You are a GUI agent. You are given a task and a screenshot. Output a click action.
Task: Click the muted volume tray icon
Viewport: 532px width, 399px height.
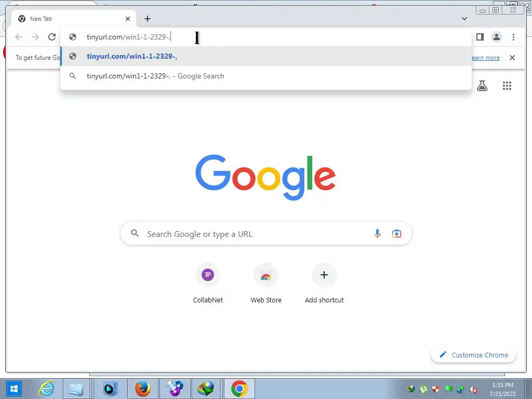[473, 389]
